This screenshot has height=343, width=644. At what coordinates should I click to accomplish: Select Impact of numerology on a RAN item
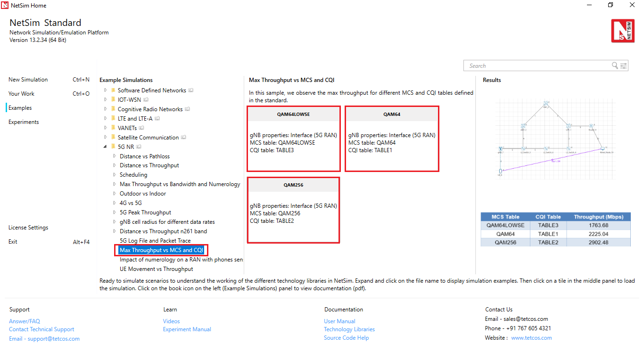[181, 260]
